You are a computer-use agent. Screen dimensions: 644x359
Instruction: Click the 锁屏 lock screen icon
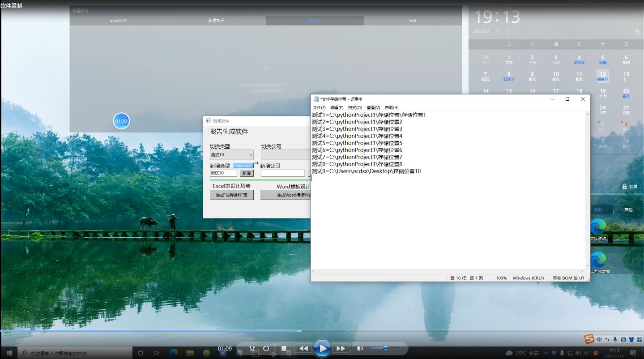tap(625, 187)
